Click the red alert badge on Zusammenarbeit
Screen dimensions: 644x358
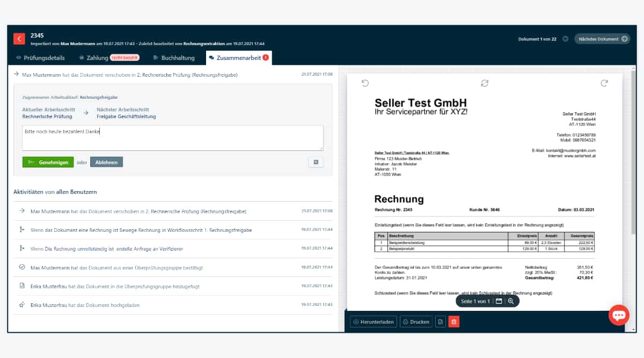(266, 57)
